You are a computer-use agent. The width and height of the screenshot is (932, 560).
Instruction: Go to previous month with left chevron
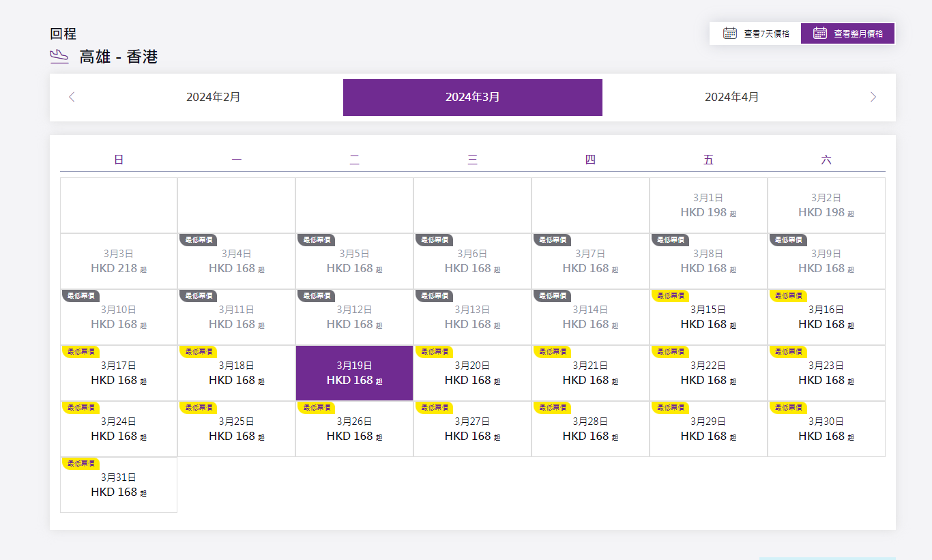coord(72,97)
